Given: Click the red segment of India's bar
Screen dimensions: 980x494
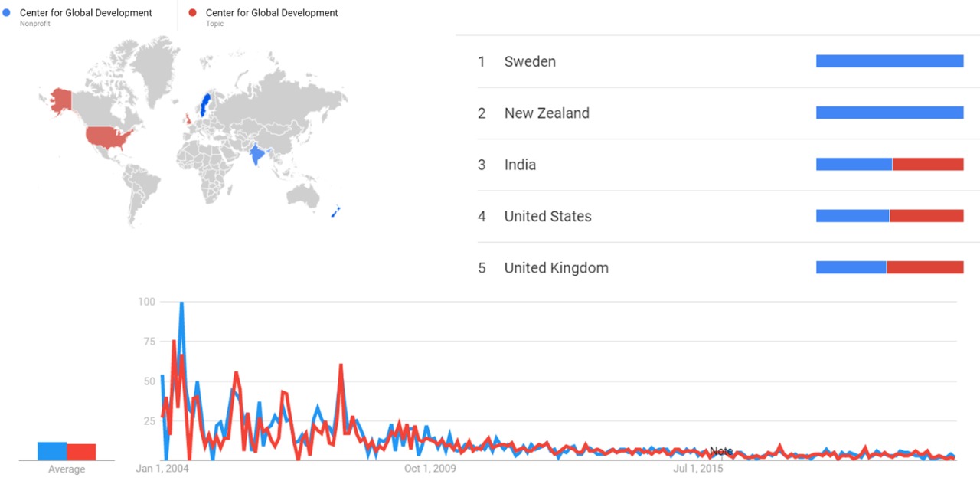Looking at the screenshot, I should point(927,165).
